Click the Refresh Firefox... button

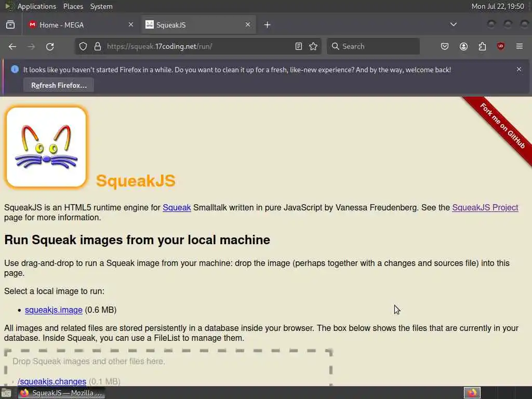point(59,85)
